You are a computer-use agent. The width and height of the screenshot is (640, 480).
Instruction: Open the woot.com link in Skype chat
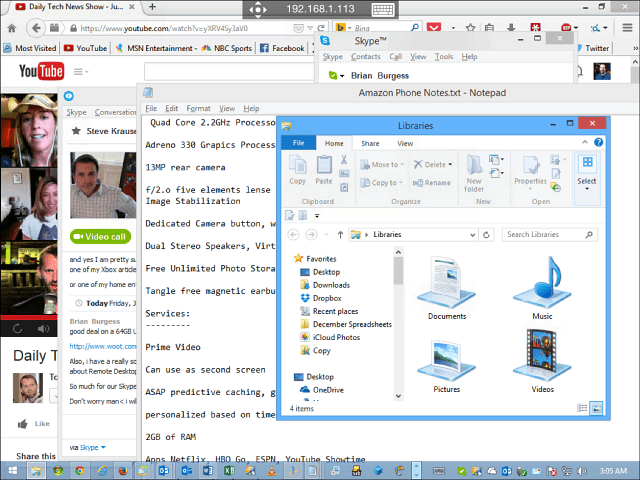[x=103, y=346]
